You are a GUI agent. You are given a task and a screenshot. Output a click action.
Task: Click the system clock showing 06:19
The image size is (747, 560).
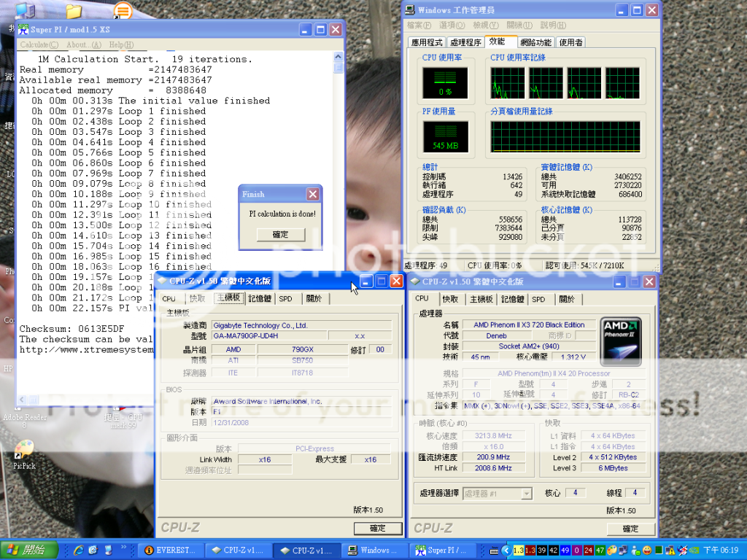pyautogui.click(x=721, y=551)
